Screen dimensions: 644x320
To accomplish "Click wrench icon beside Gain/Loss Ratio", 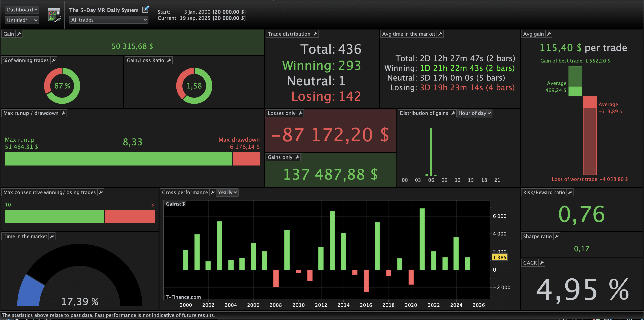I will 169,60.
